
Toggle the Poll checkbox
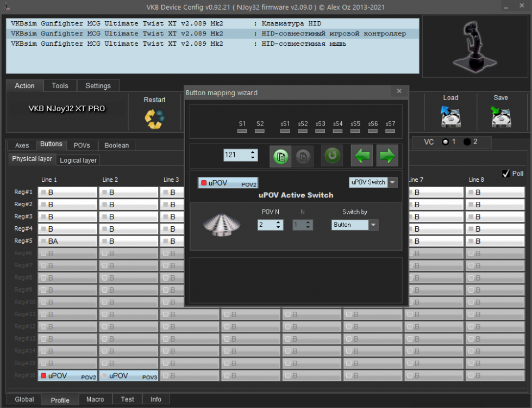pyautogui.click(x=506, y=174)
